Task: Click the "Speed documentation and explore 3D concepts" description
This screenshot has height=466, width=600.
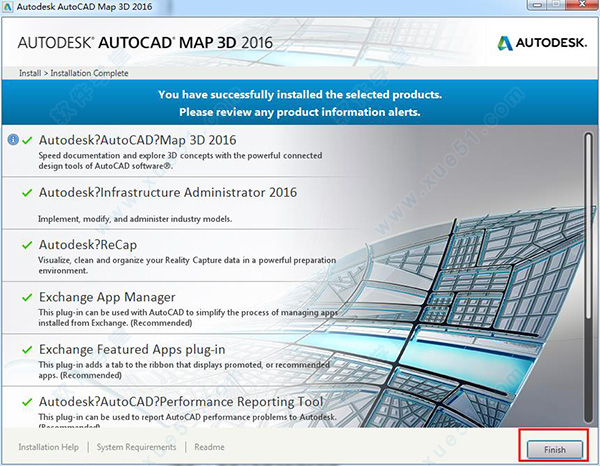Action: tap(180, 161)
